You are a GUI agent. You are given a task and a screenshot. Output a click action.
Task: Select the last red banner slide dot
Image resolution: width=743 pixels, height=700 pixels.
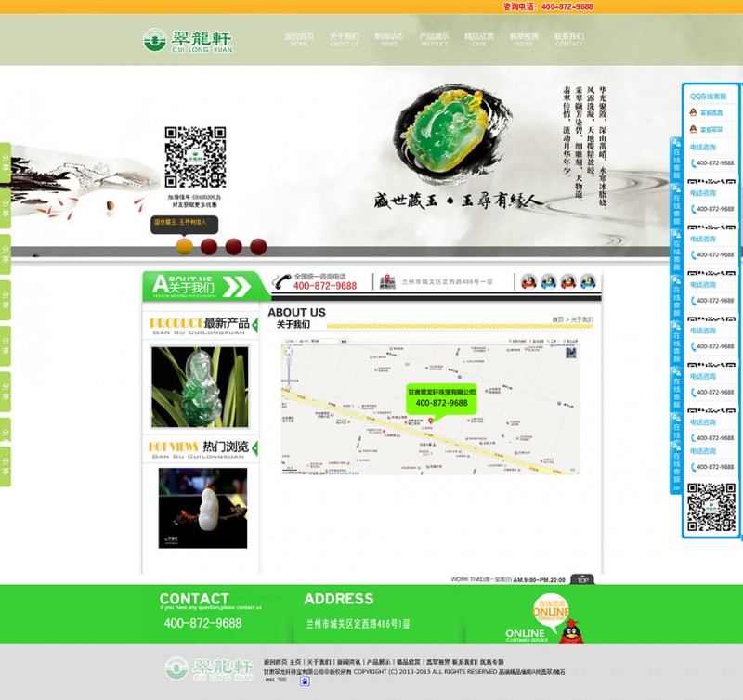pos(258,247)
